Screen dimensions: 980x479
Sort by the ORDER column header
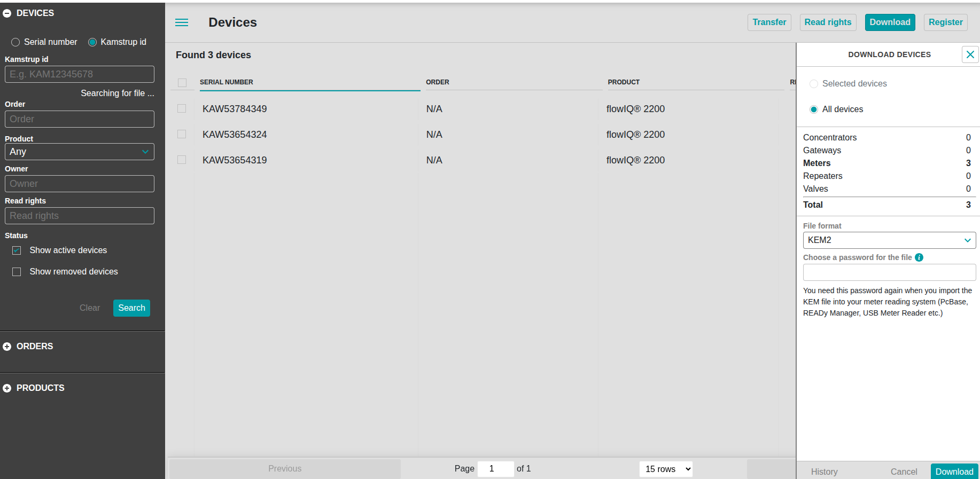(438, 82)
